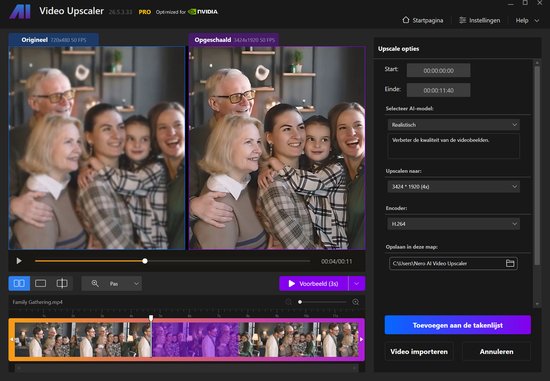Click the upscaled video preview image
This screenshot has width=550, height=381.
pyautogui.click(x=277, y=148)
